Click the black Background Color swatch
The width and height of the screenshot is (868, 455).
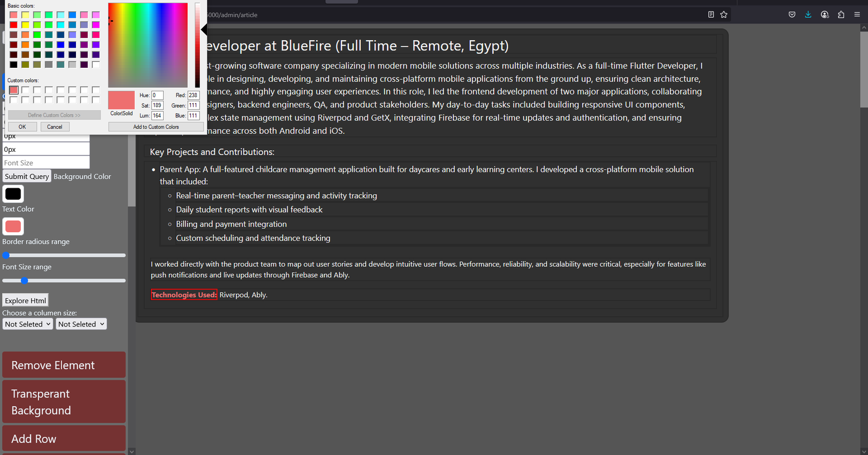pos(13,194)
